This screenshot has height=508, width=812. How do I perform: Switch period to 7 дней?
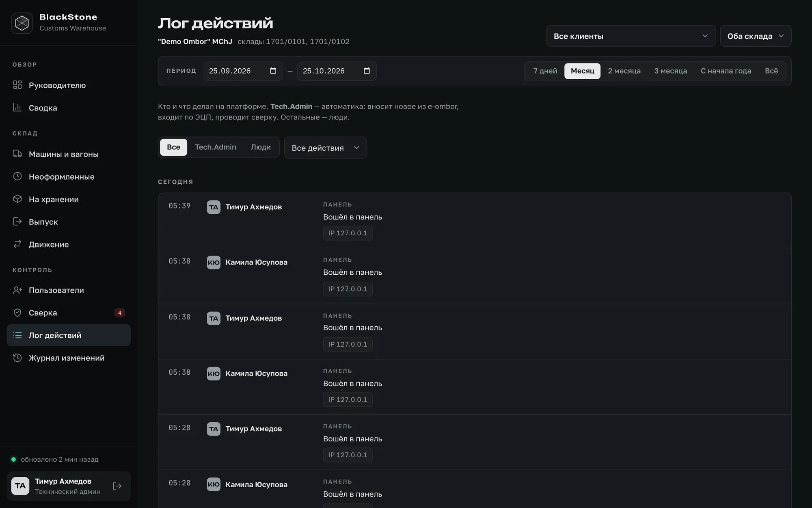coord(545,71)
